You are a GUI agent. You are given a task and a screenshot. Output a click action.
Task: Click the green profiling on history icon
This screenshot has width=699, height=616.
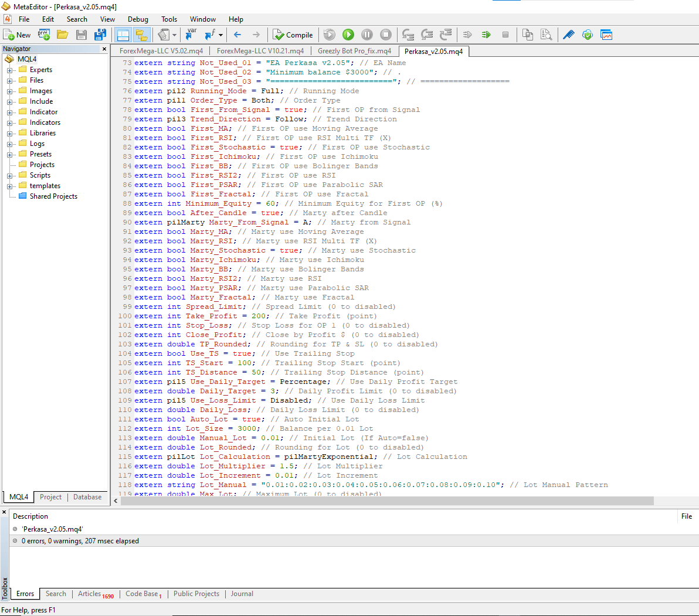486,35
